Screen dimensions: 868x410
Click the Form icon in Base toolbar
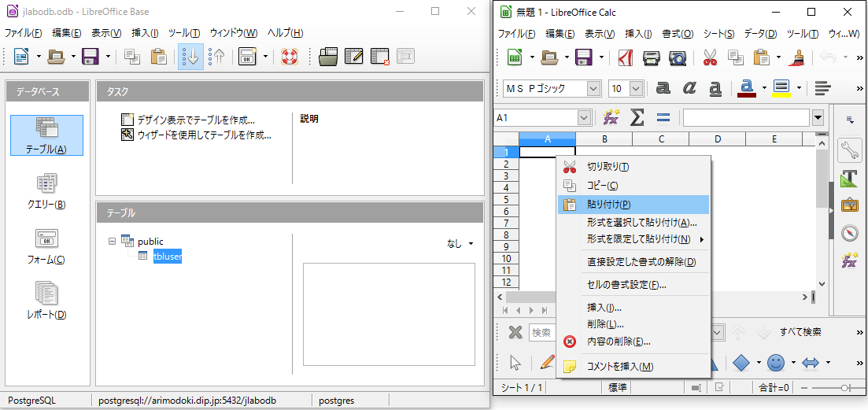(247, 56)
